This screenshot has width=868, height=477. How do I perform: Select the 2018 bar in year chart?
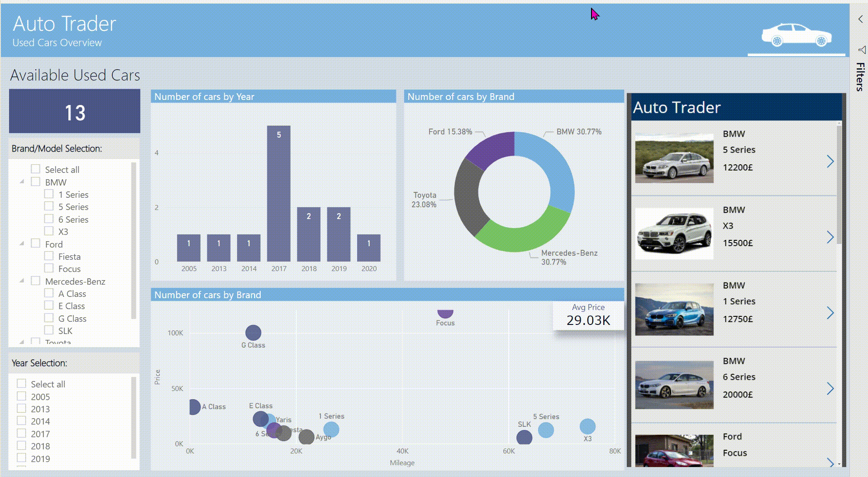click(x=309, y=234)
